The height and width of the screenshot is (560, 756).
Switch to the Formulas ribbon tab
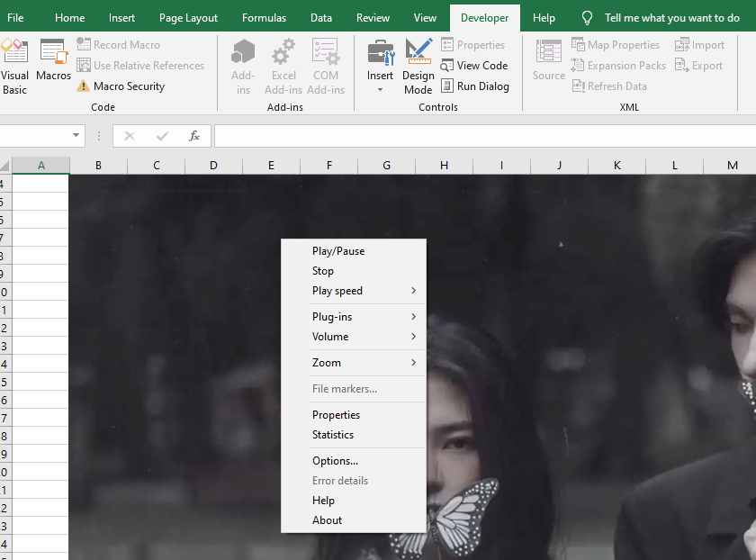click(264, 17)
